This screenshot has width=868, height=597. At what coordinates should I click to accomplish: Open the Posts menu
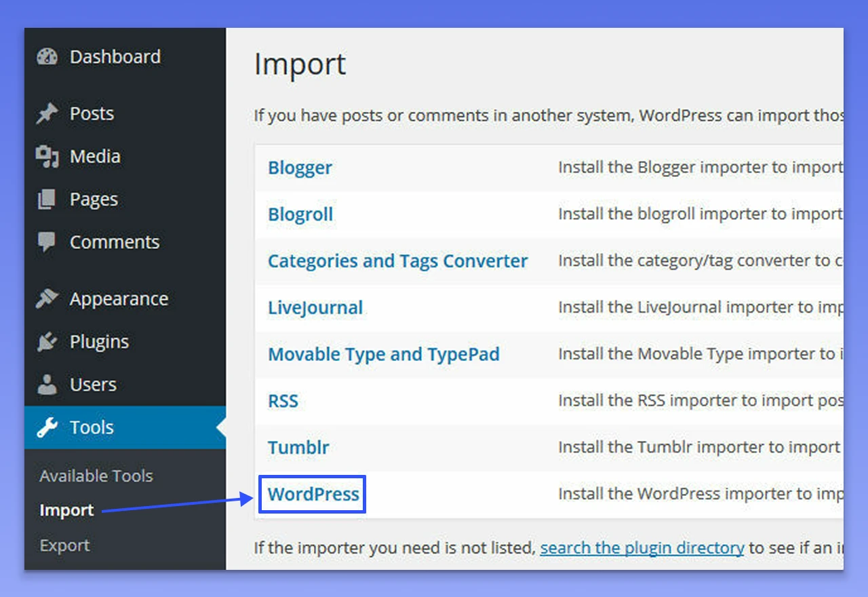(92, 114)
